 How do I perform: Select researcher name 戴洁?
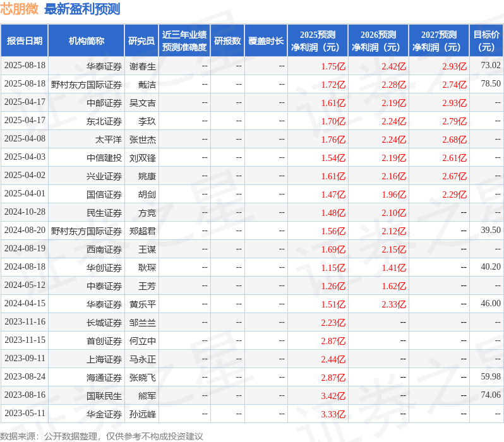pos(147,85)
